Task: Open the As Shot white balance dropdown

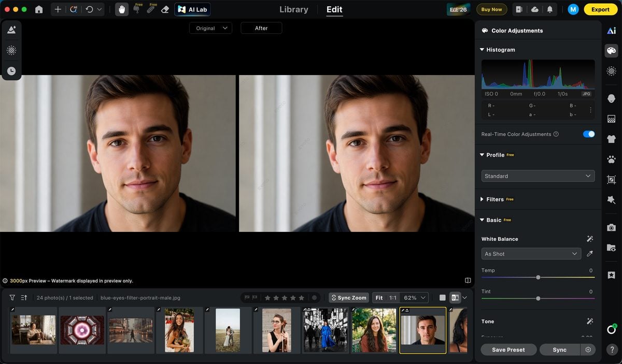Action: pos(531,254)
